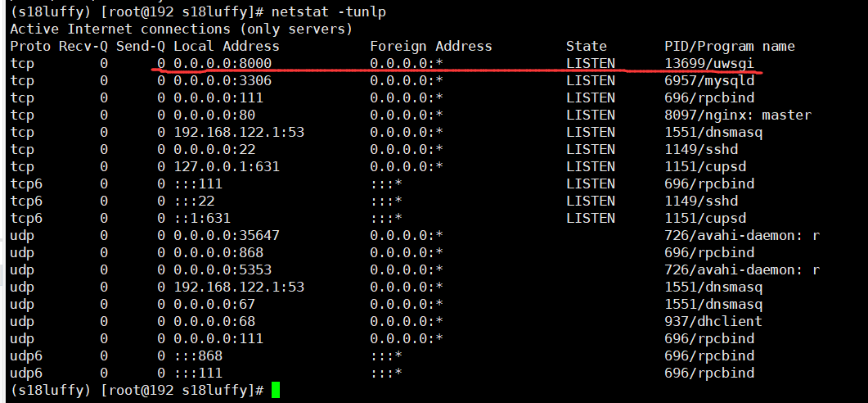Select tcp6 local address ::1:631
This screenshot has width=868, height=403.
(x=202, y=218)
